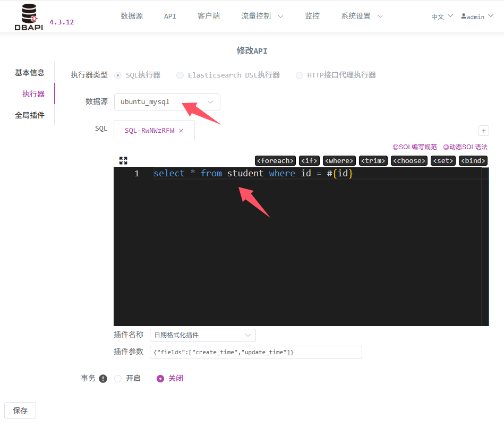Expand the 插件名称 plugin dropdown
The width and height of the screenshot is (504, 427).
[202, 335]
